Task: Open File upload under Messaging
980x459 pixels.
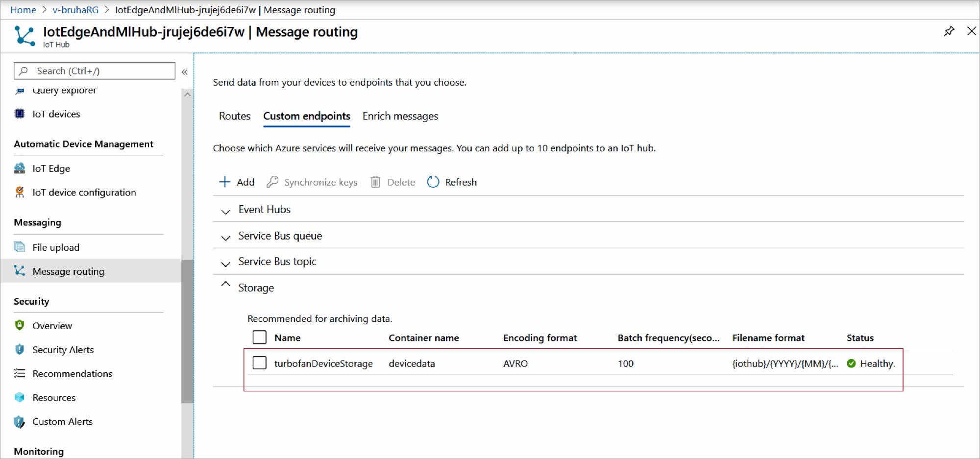Action: [x=56, y=247]
